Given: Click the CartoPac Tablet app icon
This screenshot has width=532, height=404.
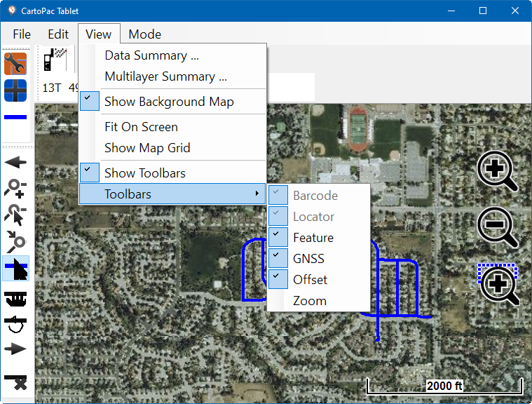Looking at the screenshot, I should pyautogui.click(x=12, y=11).
